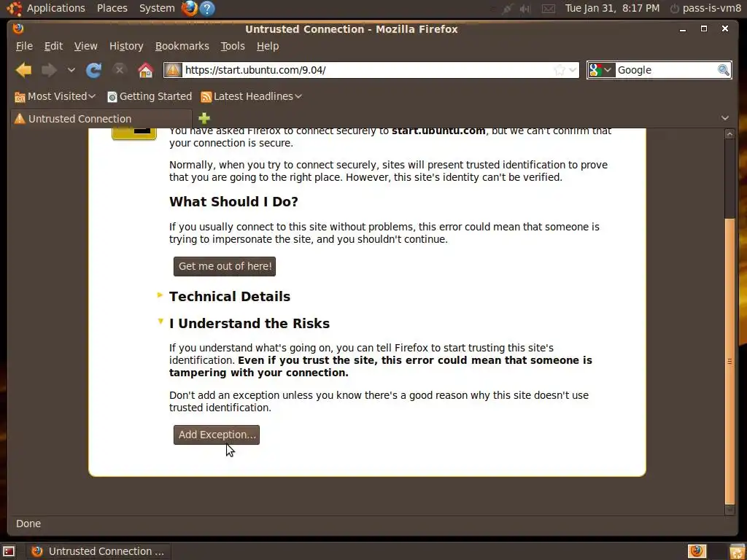The width and height of the screenshot is (747, 560).
Task: Click the Done status bar text
Action: coord(28,524)
